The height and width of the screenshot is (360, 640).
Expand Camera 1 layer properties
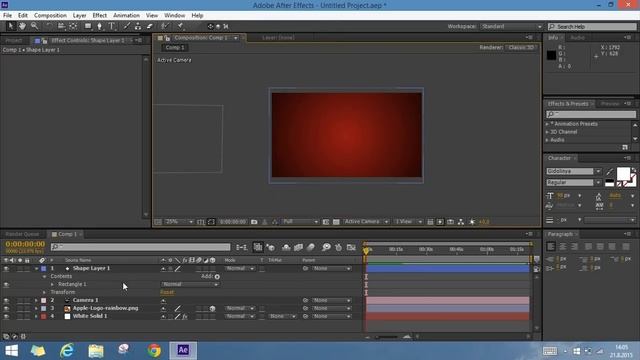[36, 300]
